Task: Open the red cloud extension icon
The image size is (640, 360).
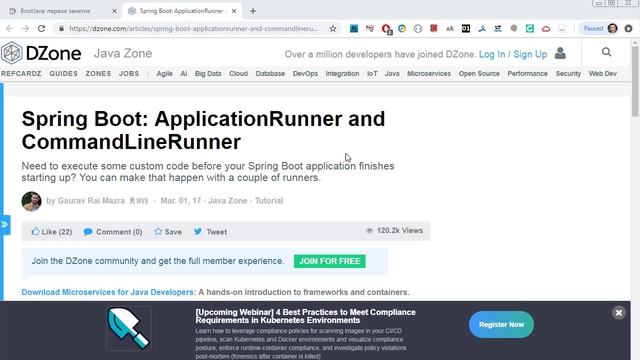Action: 546,29
